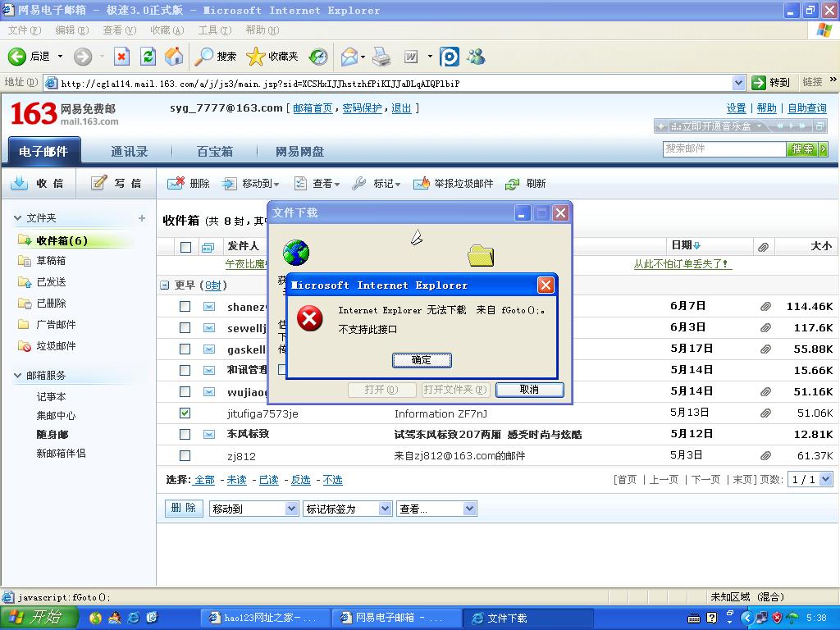Click the 设置 settings link
This screenshot has height=630, width=840.
(x=736, y=108)
